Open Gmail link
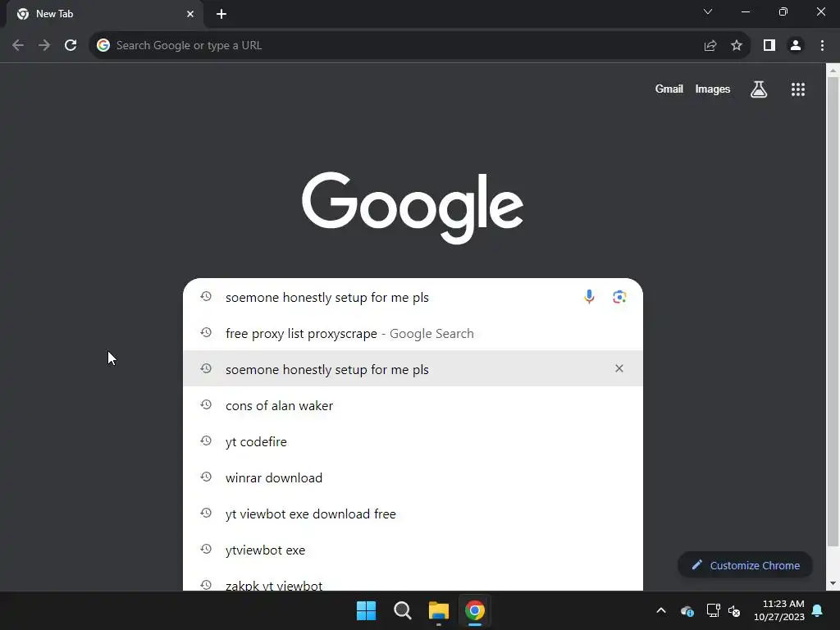This screenshot has height=630, width=840. (x=669, y=89)
